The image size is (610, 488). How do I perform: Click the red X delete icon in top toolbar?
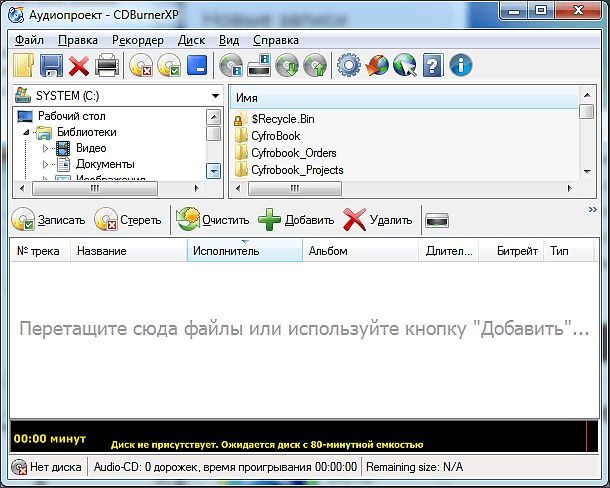coord(79,65)
